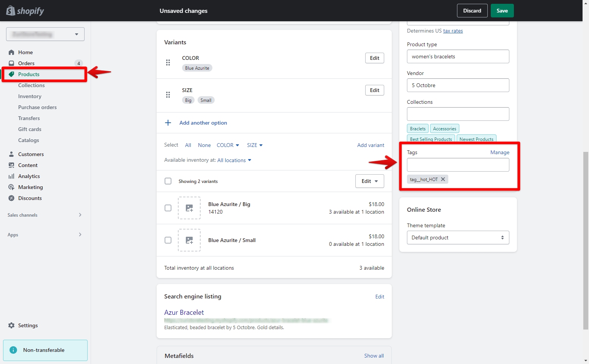
Task: Edit the COLOR option
Action: [x=375, y=58]
